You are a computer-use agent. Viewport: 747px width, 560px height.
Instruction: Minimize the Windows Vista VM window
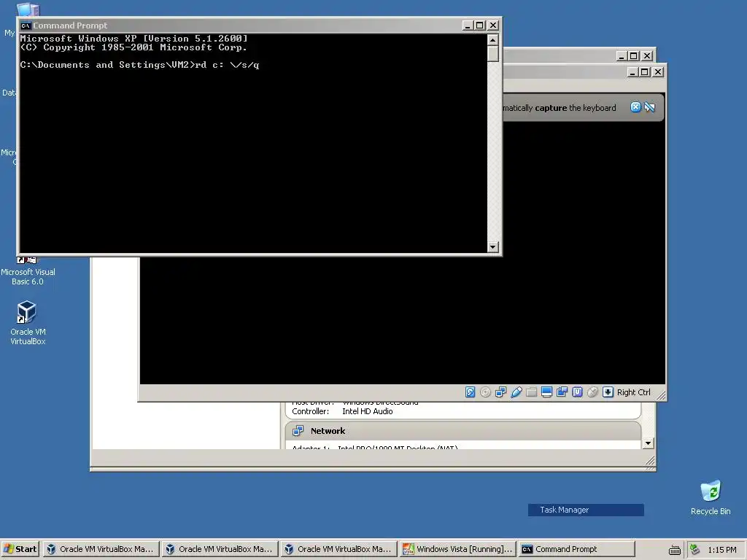click(x=632, y=71)
